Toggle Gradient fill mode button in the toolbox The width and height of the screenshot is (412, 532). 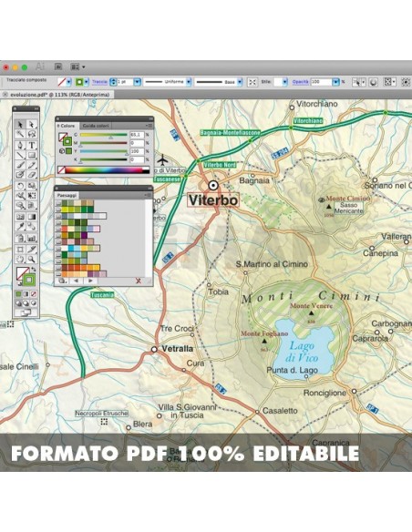tap(26, 294)
